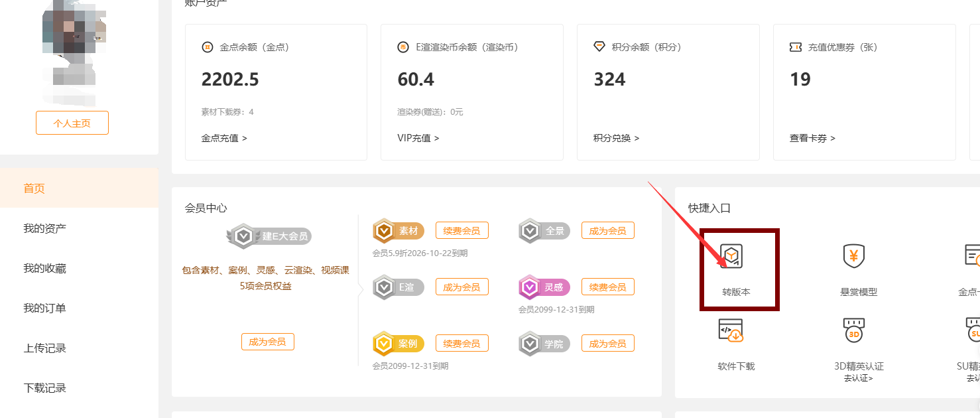
Task: Click the 灵感 pink membership badge
Action: [544, 287]
